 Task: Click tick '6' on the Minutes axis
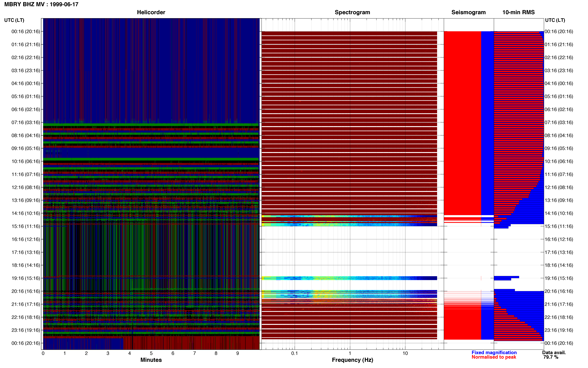(x=173, y=353)
